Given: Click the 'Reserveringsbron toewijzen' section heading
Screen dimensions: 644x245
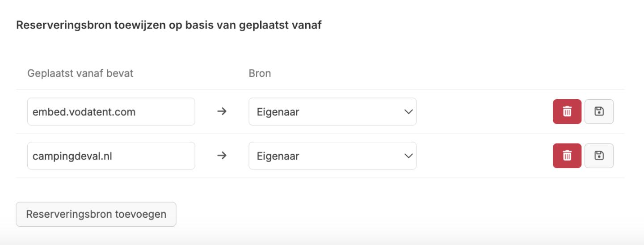Looking at the screenshot, I should (x=168, y=25).
